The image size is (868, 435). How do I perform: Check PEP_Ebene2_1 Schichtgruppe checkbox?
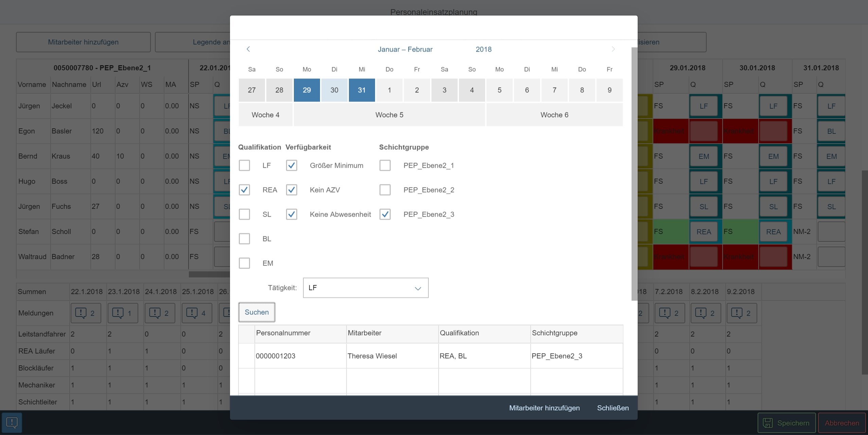coord(385,165)
